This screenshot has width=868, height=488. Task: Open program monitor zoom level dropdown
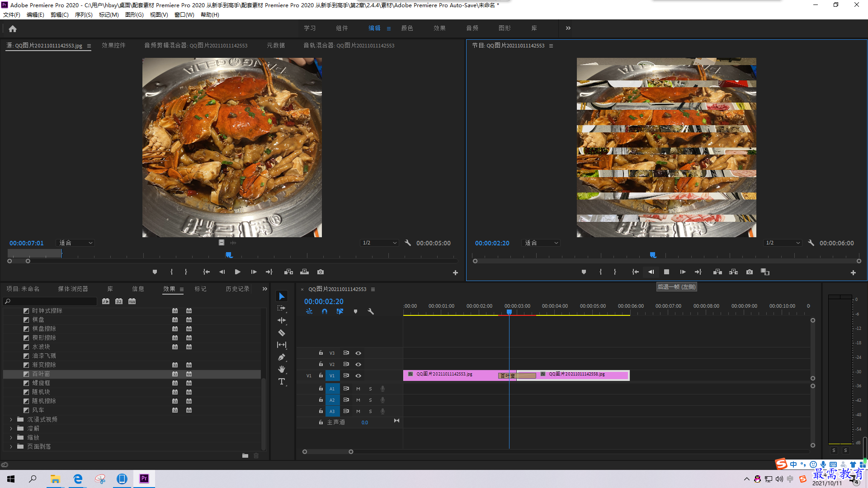point(541,243)
